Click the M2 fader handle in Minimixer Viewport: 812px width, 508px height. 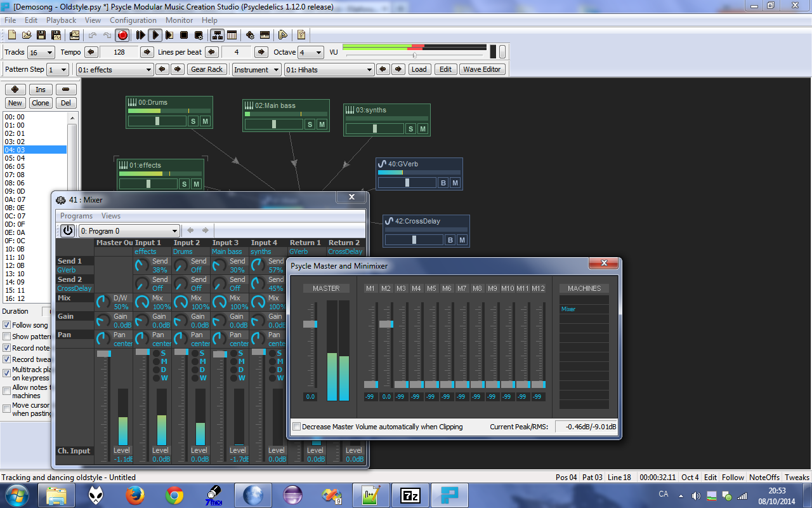[386, 324]
